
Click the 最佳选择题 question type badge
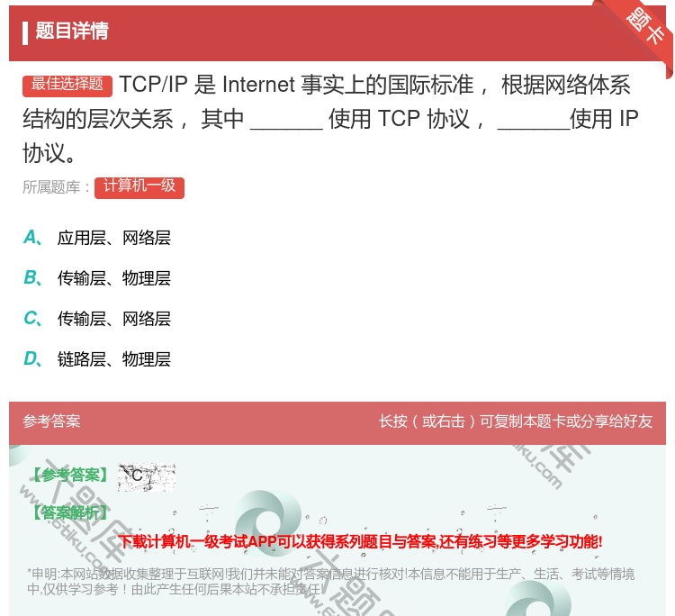tap(67, 85)
